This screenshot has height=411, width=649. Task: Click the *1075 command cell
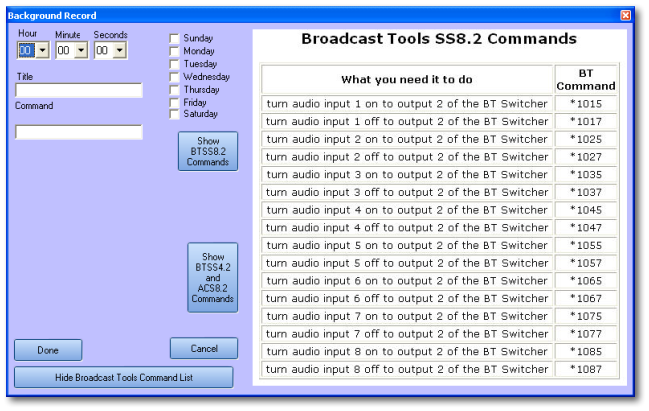(x=586, y=316)
